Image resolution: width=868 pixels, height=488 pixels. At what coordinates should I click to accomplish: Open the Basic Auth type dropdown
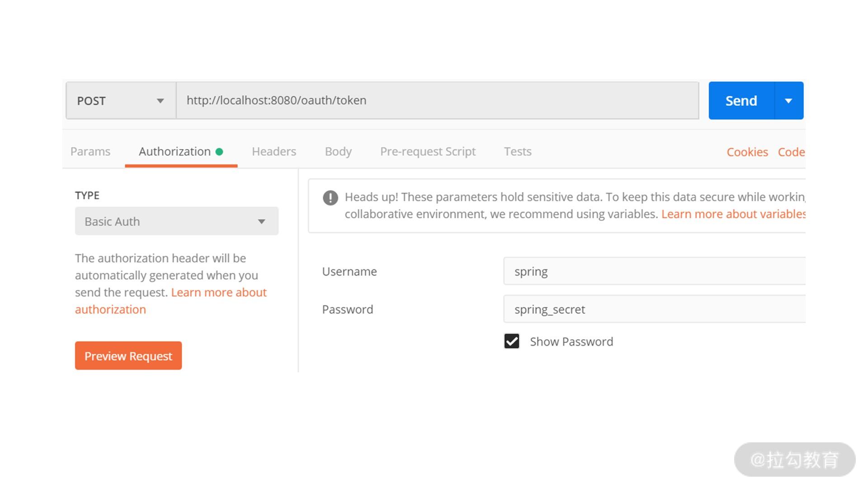click(x=176, y=221)
